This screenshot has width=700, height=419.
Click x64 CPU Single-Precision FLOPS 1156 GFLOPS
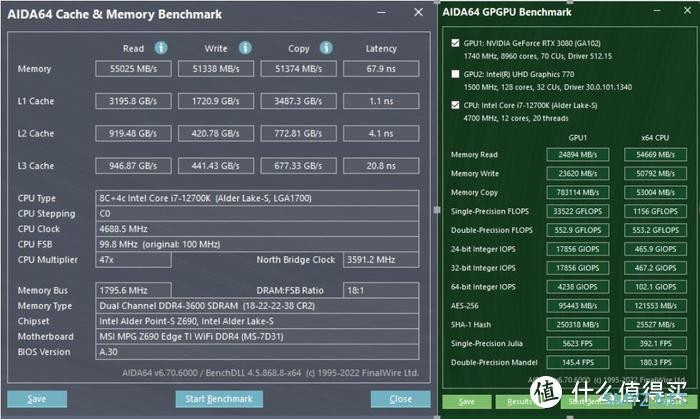click(x=655, y=212)
